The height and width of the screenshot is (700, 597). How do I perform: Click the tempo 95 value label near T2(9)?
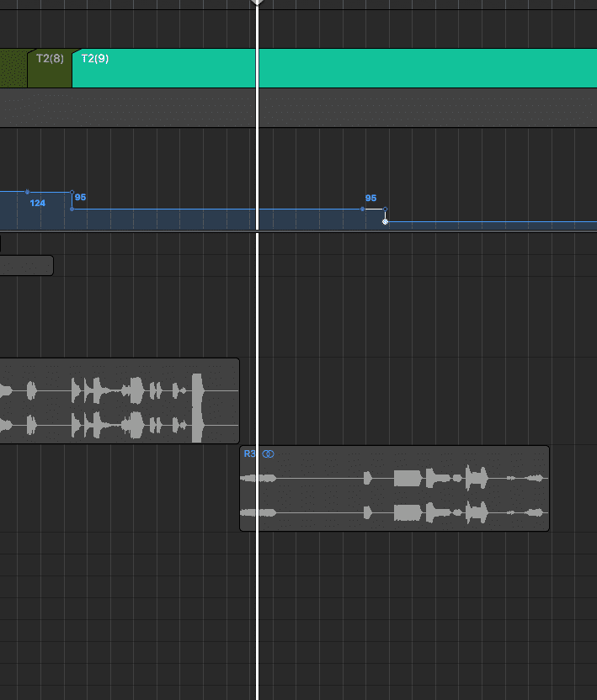81,198
